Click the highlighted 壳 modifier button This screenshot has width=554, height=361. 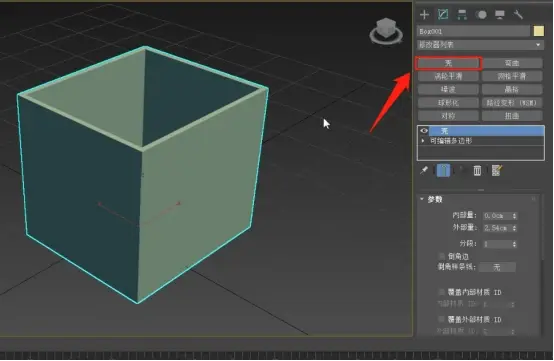tap(448, 63)
